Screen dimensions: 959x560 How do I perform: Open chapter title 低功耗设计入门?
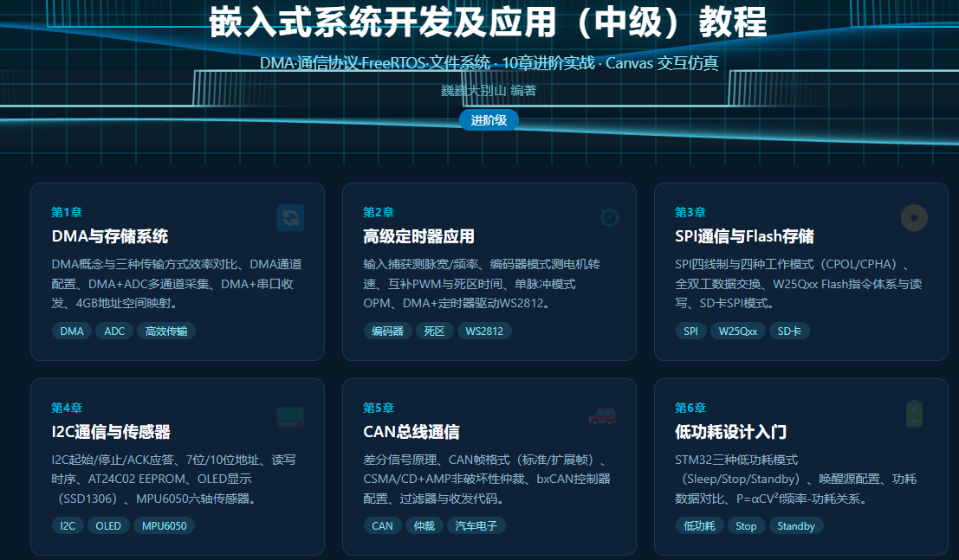pyautogui.click(x=731, y=432)
